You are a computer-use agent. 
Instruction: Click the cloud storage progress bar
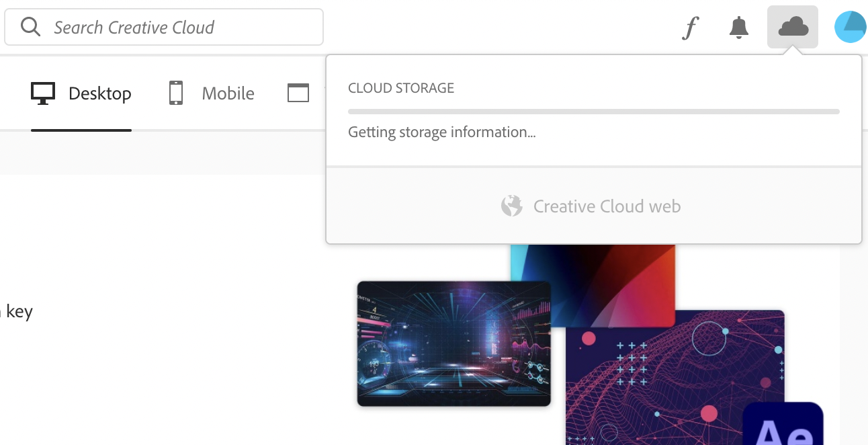tap(593, 111)
